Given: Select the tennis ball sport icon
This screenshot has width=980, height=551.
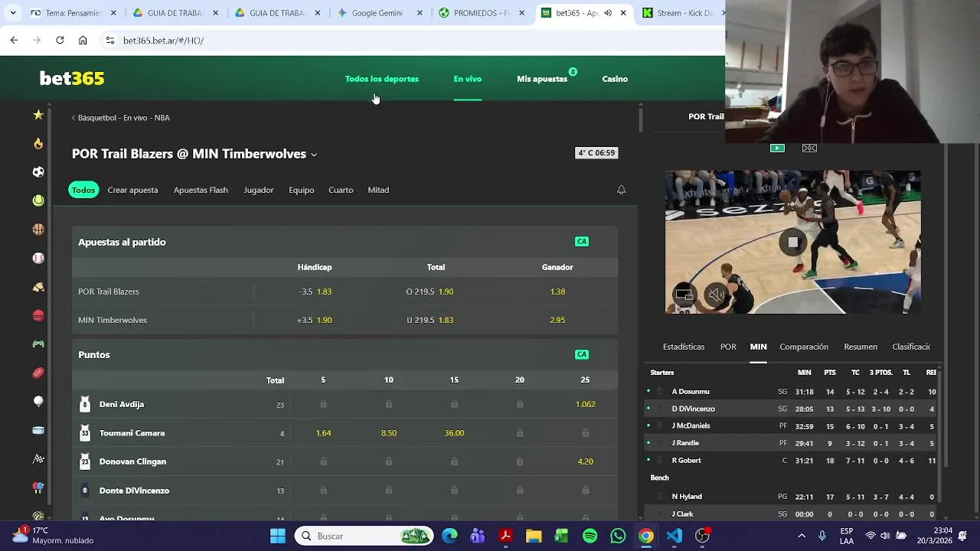Looking at the screenshot, I should coord(38,201).
